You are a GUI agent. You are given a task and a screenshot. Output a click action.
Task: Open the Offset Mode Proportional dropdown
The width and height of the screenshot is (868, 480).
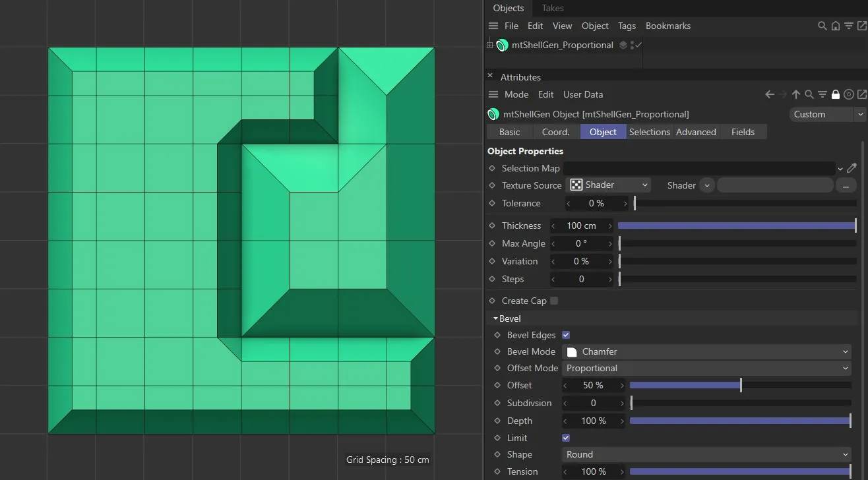pyautogui.click(x=706, y=368)
